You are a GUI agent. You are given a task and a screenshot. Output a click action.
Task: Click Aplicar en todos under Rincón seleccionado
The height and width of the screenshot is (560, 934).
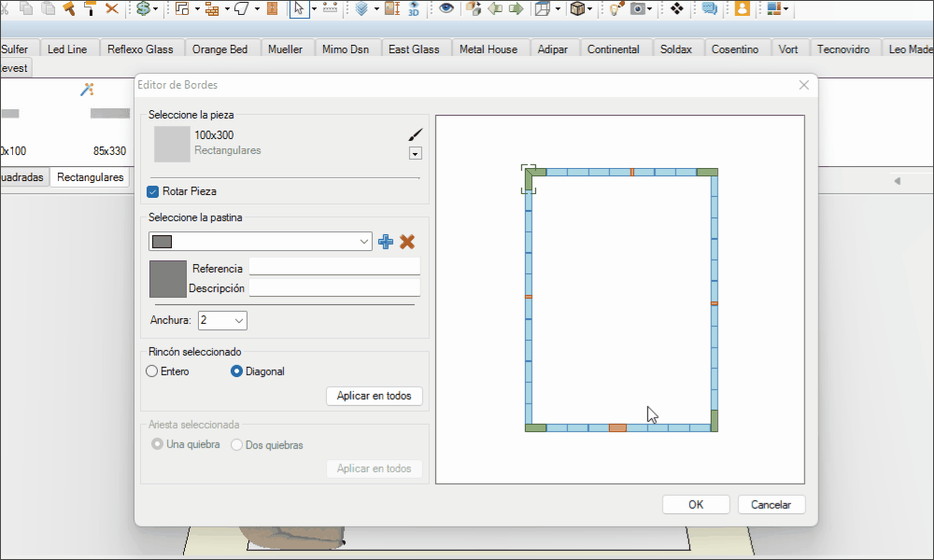pyautogui.click(x=375, y=396)
